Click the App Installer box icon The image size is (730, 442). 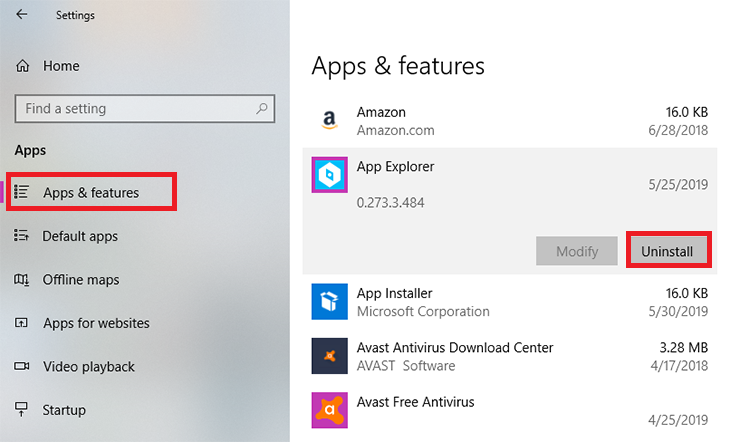click(329, 301)
